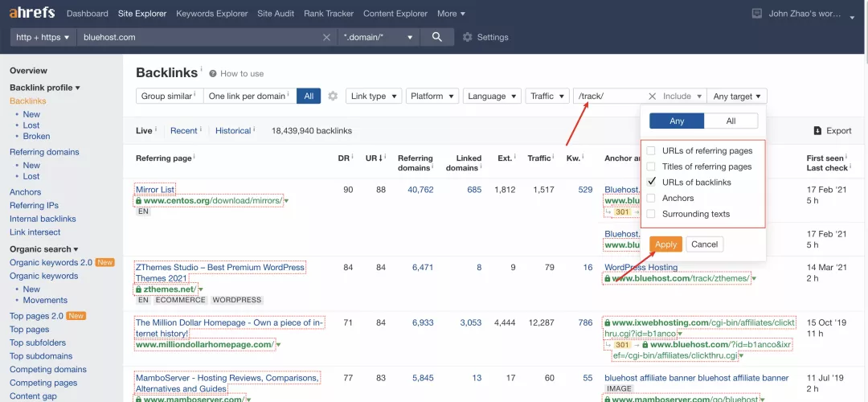This screenshot has width=868, height=402.
Task: Open Link type filter dropdown
Action: [374, 96]
